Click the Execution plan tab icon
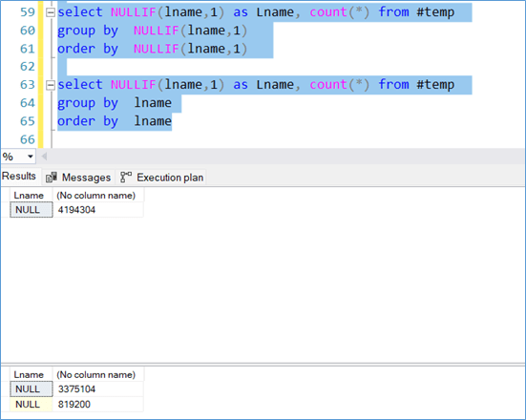526x420 pixels. click(126, 178)
